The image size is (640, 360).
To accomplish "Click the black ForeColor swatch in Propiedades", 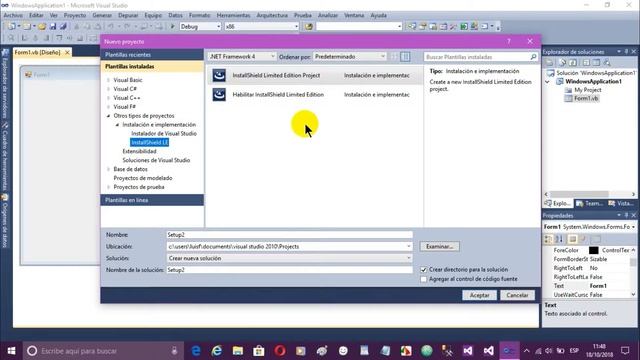I will click(593, 250).
